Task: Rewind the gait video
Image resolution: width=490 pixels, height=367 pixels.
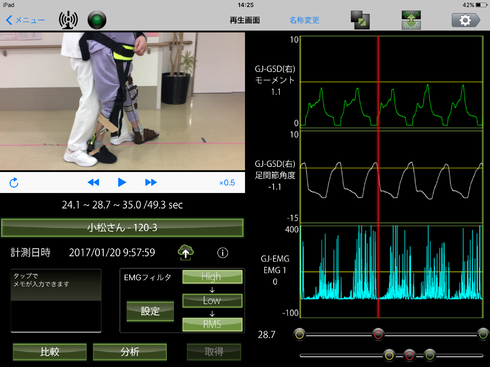Action: coord(93,182)
